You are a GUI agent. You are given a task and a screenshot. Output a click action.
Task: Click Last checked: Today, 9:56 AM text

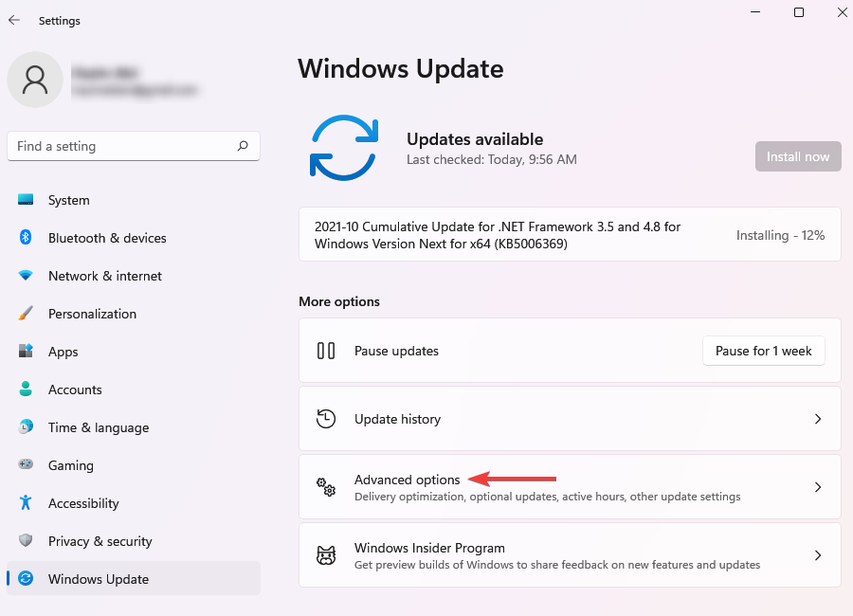pos(491,159)
